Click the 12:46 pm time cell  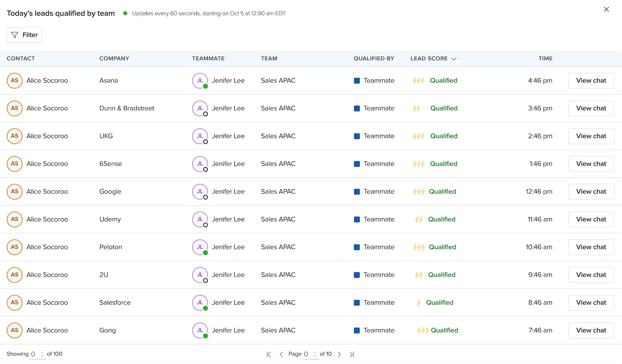click(x=539, y=192)
